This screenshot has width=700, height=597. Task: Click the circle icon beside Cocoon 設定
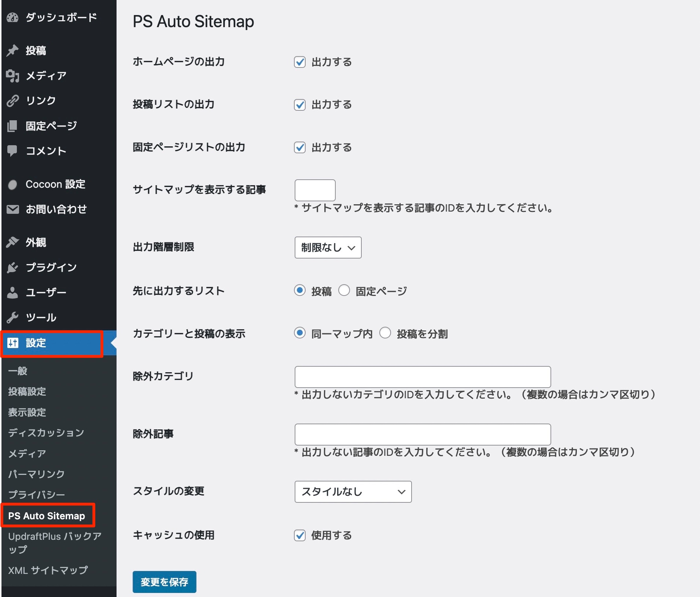(12, 184)
